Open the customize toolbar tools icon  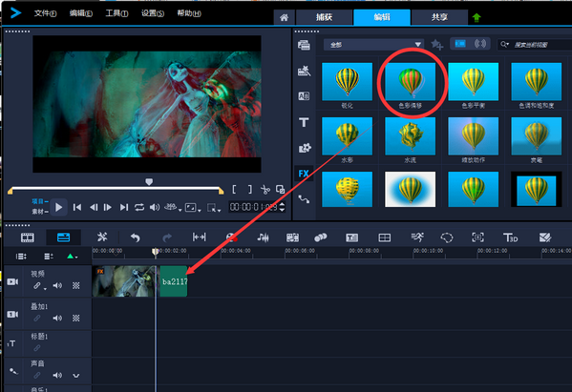coord(102,237)
